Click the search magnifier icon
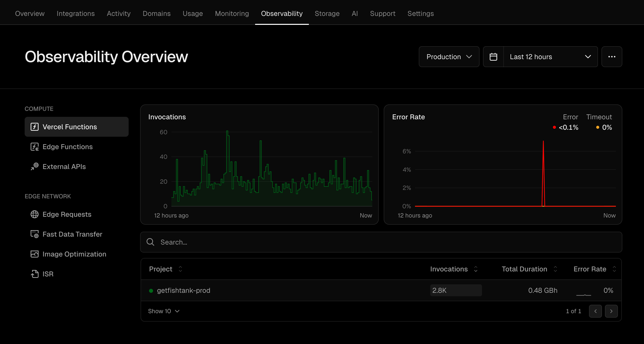Screen dimensions: 644x344 click(x=150, y=242)
